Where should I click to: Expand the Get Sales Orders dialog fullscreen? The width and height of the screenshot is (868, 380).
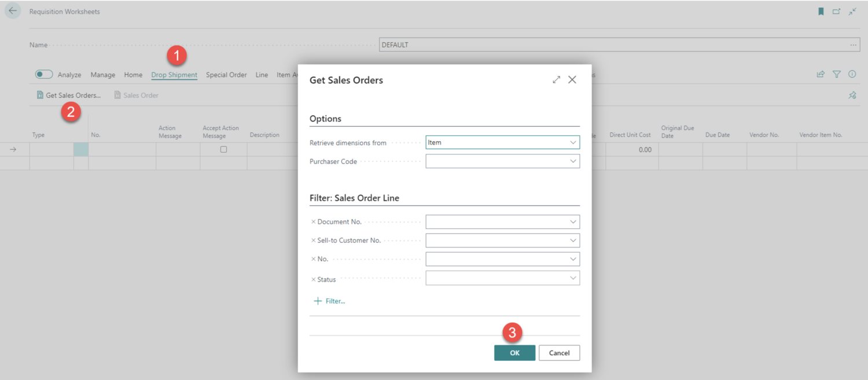(556, 80)
